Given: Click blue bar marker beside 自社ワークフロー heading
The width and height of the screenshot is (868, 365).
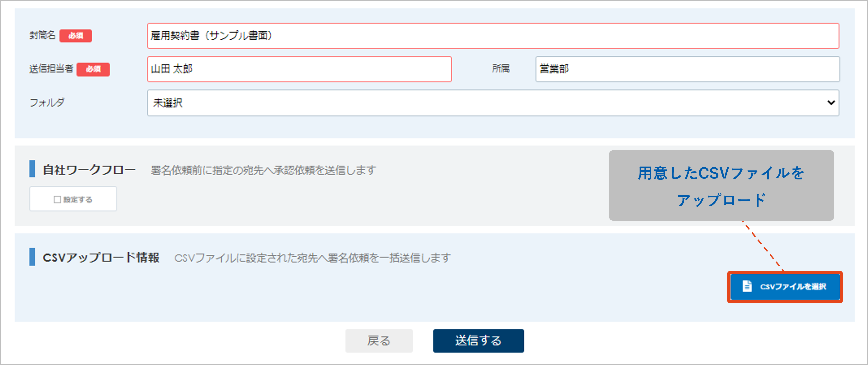Looking at the screenshot, I should (x=32, y=169).
